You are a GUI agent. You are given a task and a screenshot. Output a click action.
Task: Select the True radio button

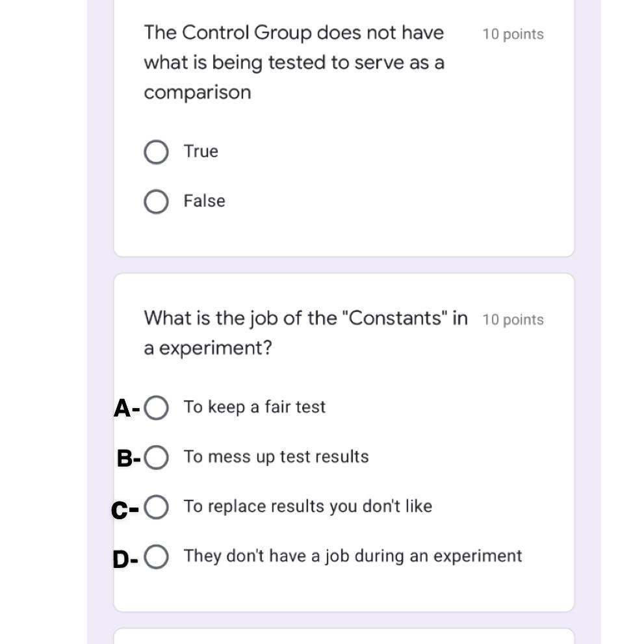156,152
